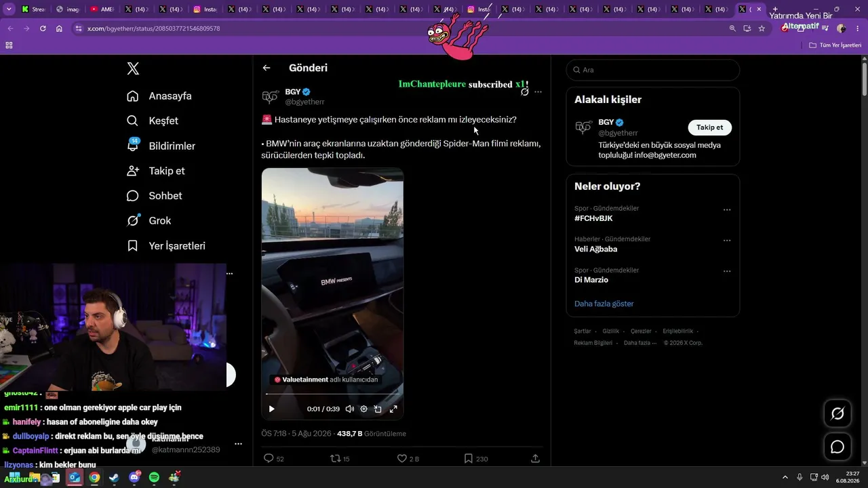
Task: Click Daha fazla göster under trends
Action: [x=604, y=304]
